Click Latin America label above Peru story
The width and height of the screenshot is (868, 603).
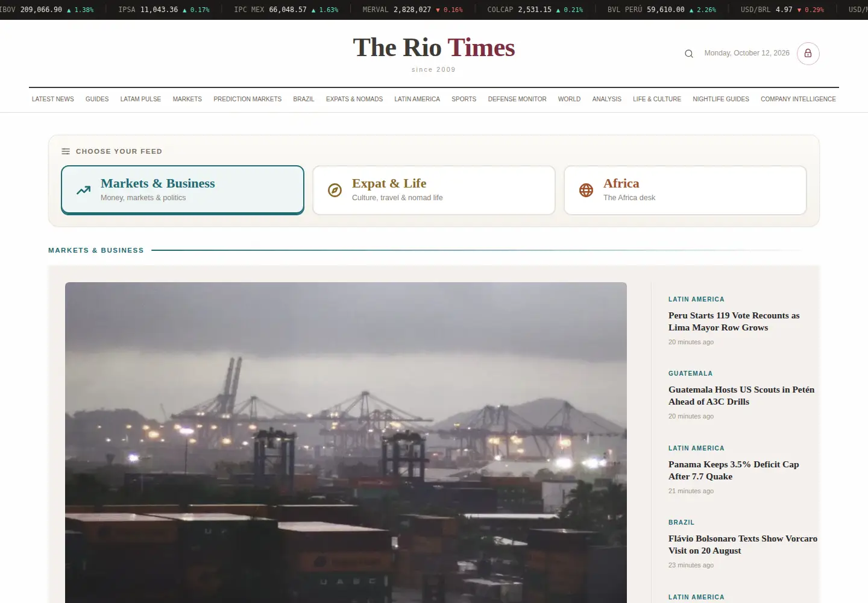point(696,300)
